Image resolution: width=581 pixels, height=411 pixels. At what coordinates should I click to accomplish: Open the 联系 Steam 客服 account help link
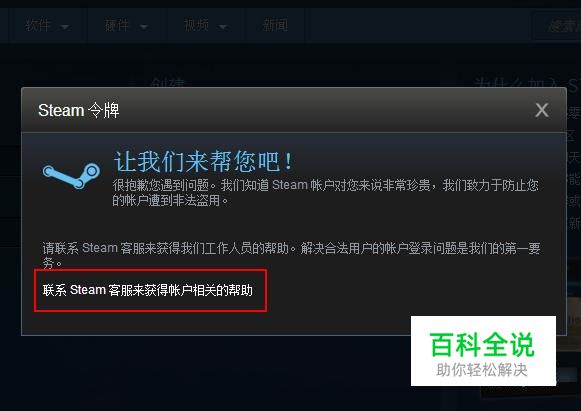[x=147, y=290]
